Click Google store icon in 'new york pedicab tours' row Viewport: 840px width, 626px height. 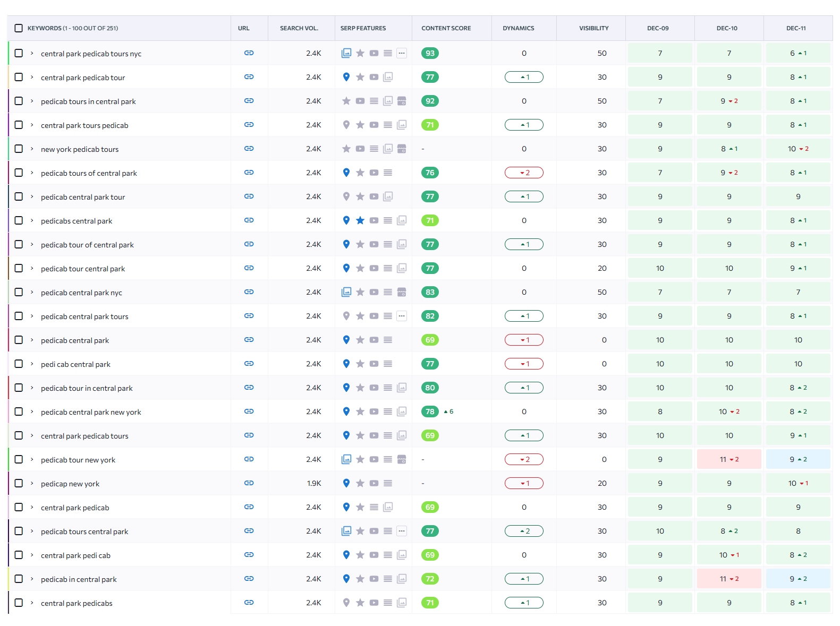point(402,149)
